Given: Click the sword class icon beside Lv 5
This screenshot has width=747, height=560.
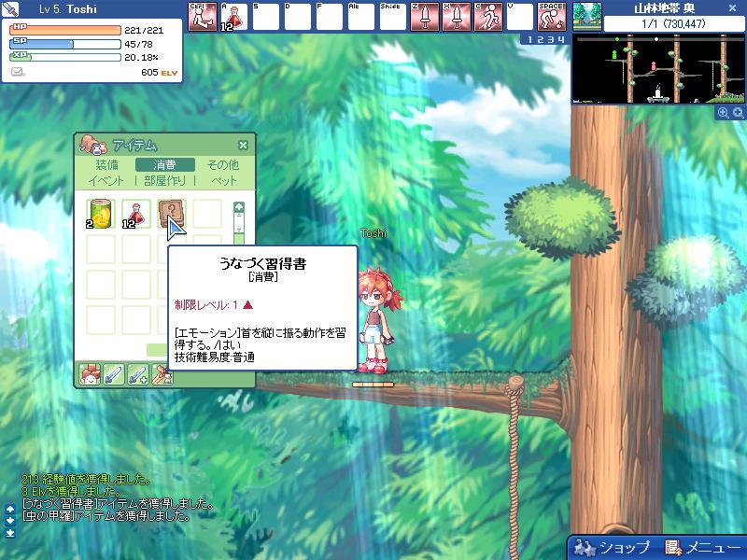Looking at the screenshot, I should pos(10,9).
